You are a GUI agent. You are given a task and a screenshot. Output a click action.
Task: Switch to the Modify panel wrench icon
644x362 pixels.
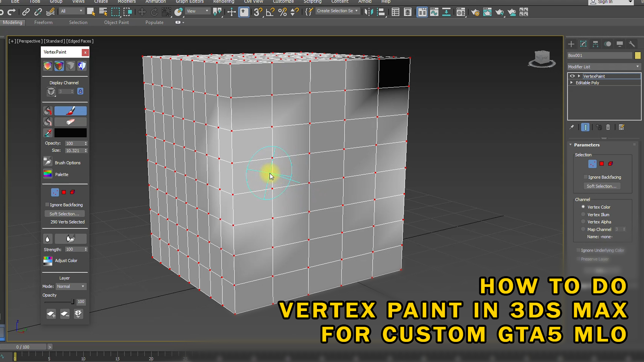(632, 44)
